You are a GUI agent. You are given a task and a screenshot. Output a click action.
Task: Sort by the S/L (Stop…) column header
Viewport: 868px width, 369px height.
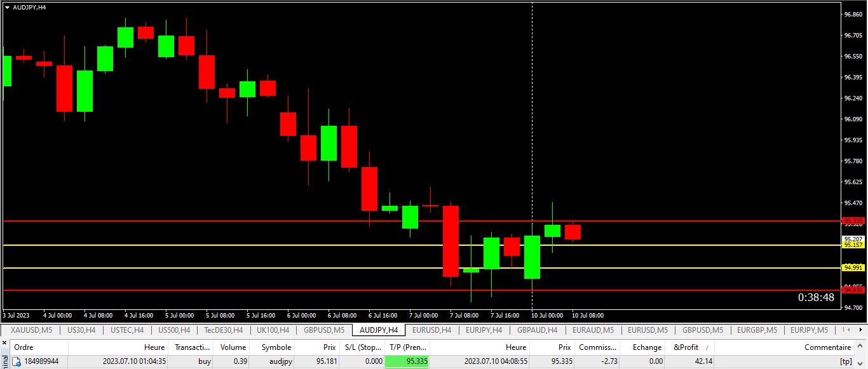(363, 347)
